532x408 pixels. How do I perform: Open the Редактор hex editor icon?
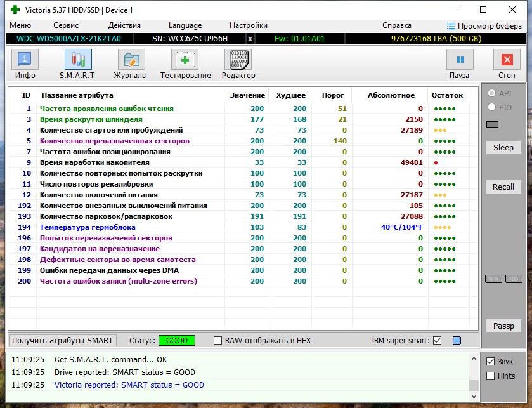pos(238,60)
